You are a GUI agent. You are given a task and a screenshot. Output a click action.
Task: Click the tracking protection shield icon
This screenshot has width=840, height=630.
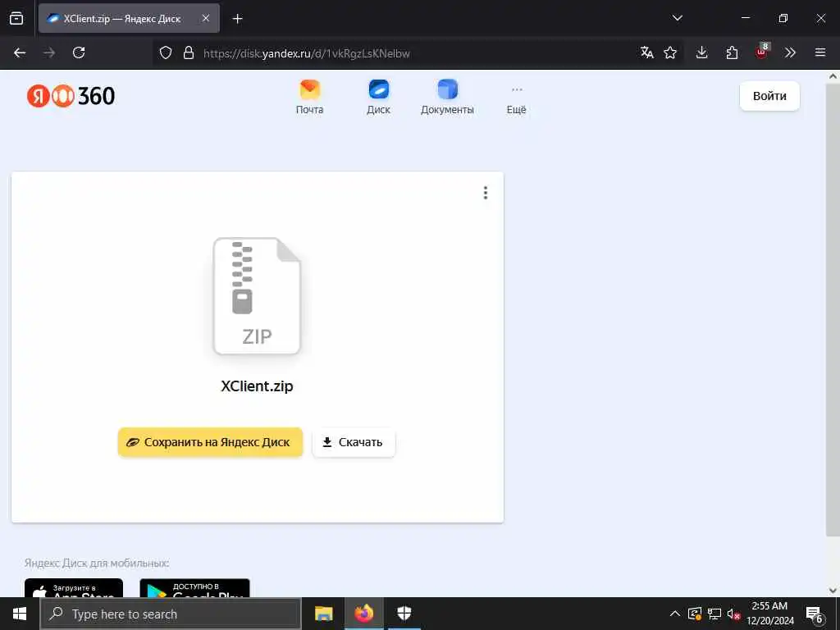pyautogui.click(x=166, y=52)
